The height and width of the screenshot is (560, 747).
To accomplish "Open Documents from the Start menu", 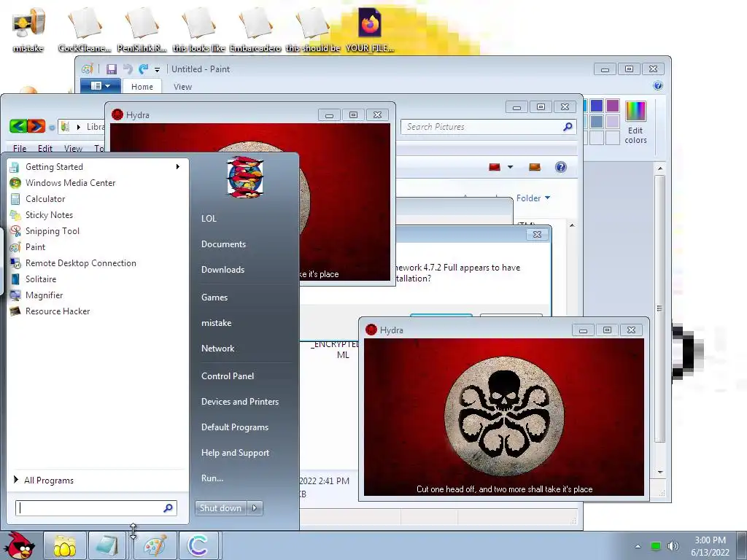I will [x=223, y=244].
